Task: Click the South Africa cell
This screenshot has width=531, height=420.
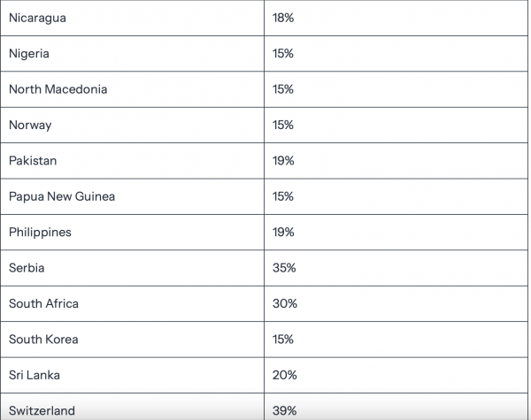Action: click(43, 303)
